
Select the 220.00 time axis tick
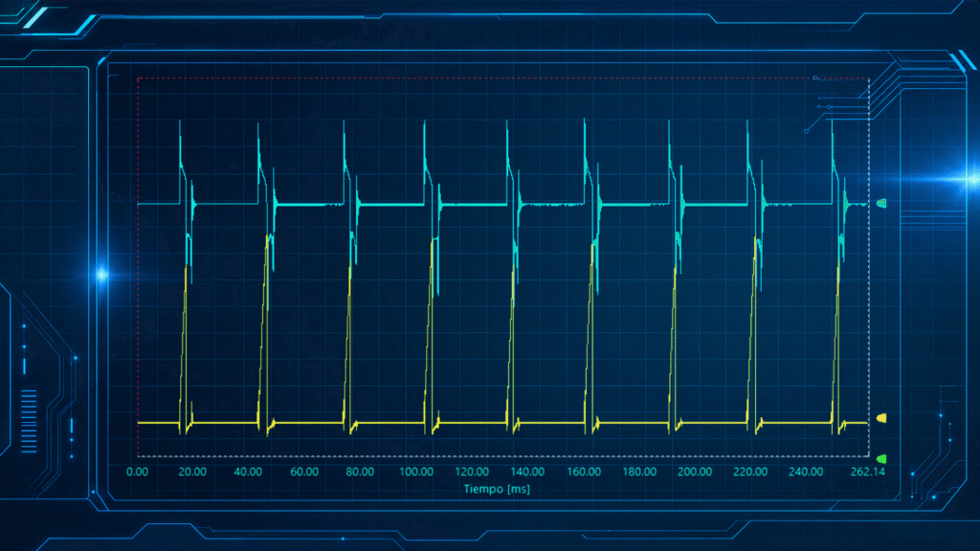pyautogui.click(x=750, y=472)
